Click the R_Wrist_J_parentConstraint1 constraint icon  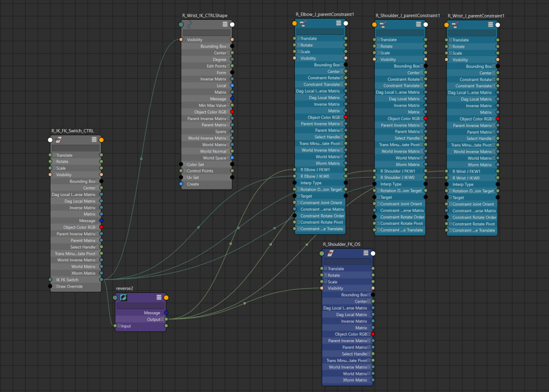coord(455,25)
